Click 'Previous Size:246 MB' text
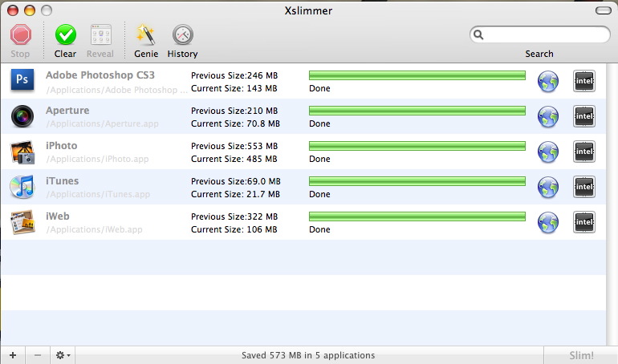 234,75
